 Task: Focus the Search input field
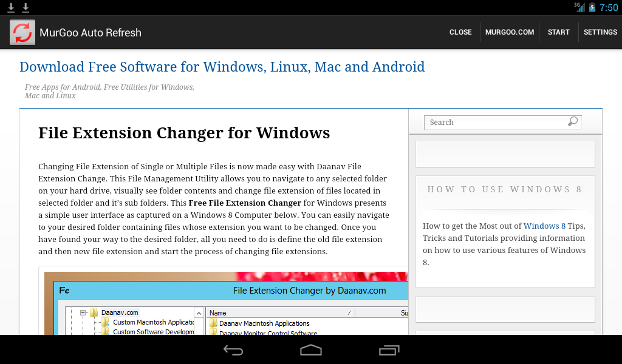pyautogui.click(x=502, y=123)
